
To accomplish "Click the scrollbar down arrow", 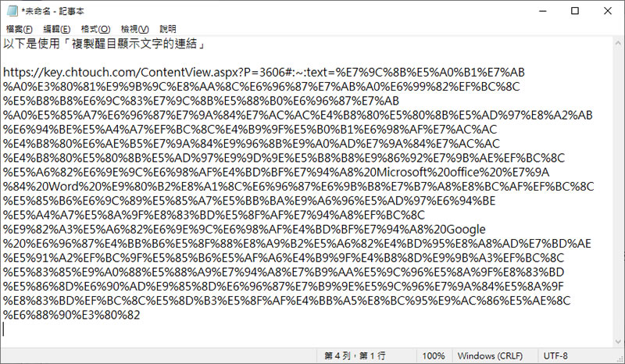I will 618,341.
